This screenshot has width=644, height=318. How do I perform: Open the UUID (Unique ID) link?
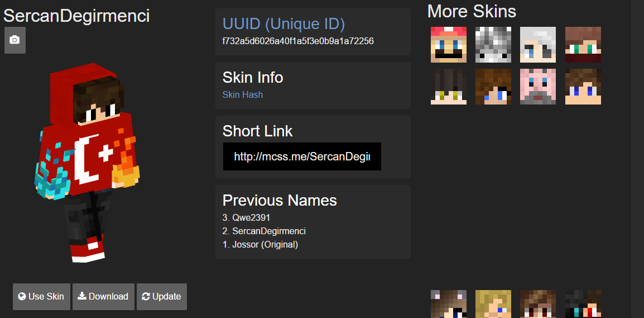coord(283,24)
